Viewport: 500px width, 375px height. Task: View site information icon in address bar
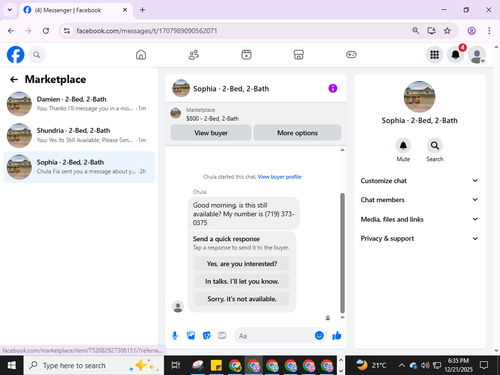click(67, 31)
